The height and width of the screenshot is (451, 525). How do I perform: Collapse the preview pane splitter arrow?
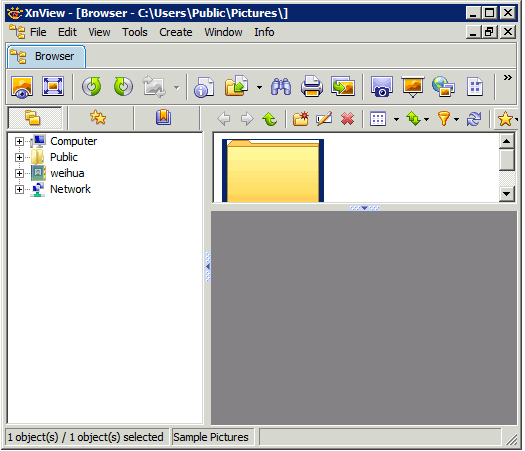point(364,208)
